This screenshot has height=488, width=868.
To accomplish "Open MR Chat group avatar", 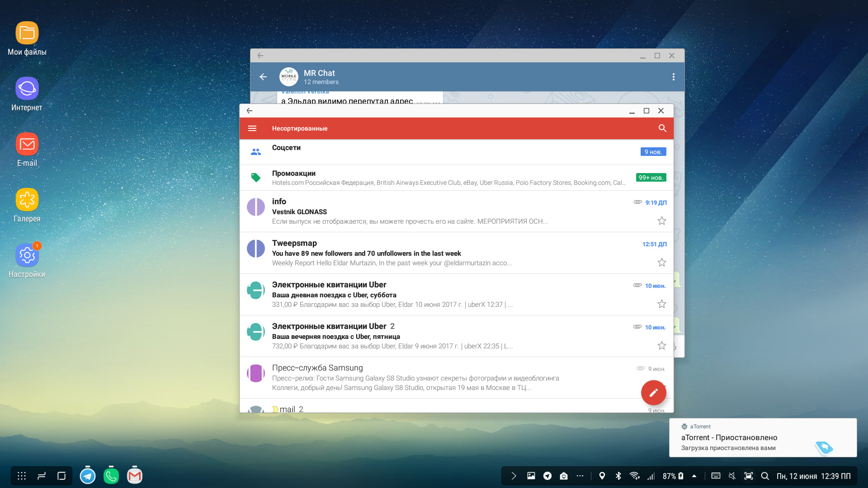I will tap(289, 77).
